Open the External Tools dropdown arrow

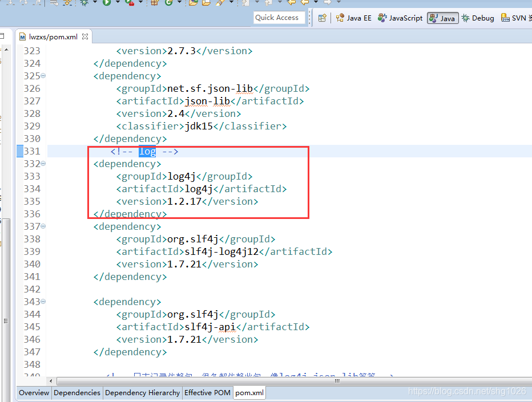tap(140, 2)
